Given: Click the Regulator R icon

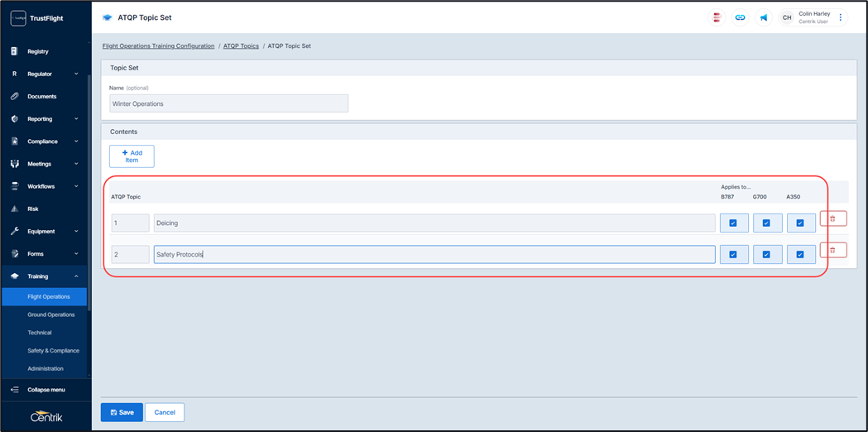Looking at the screenshot, I should point(15,74).
